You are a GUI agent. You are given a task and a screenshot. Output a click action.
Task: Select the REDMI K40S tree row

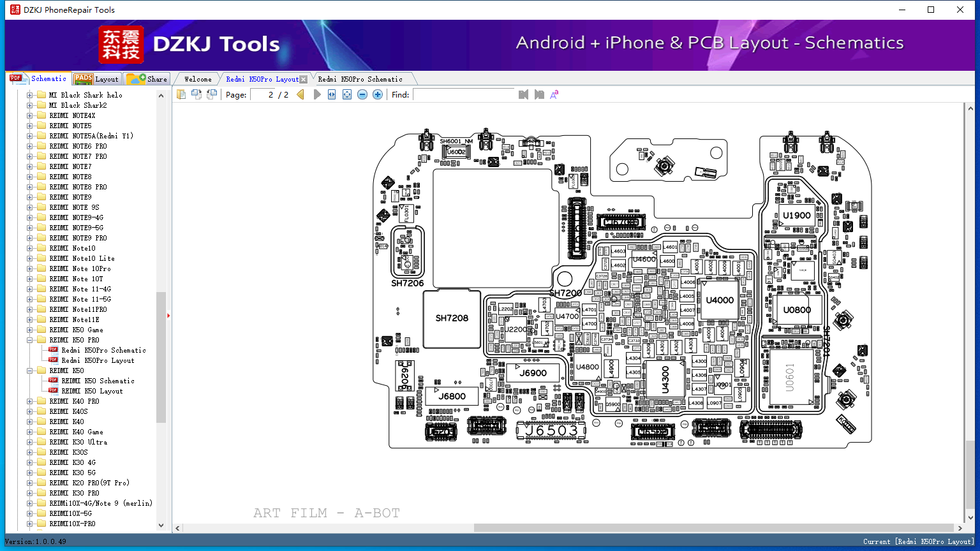[x=68, y=411]
